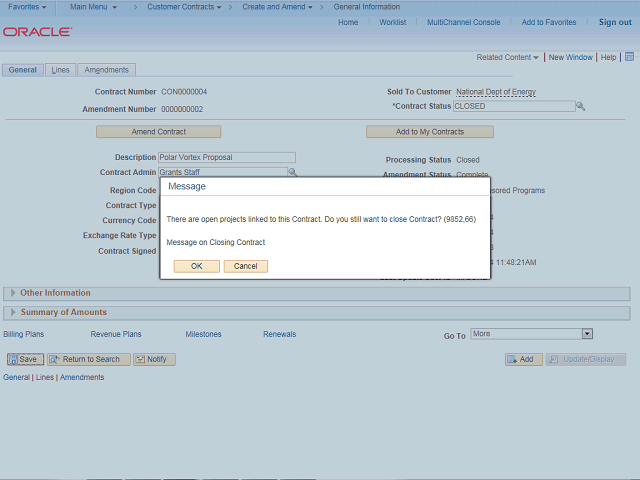This screenshot has width=640, height=480.
Task: Open the Create and Amend breadcrumb dropdown
Action: 277,7
